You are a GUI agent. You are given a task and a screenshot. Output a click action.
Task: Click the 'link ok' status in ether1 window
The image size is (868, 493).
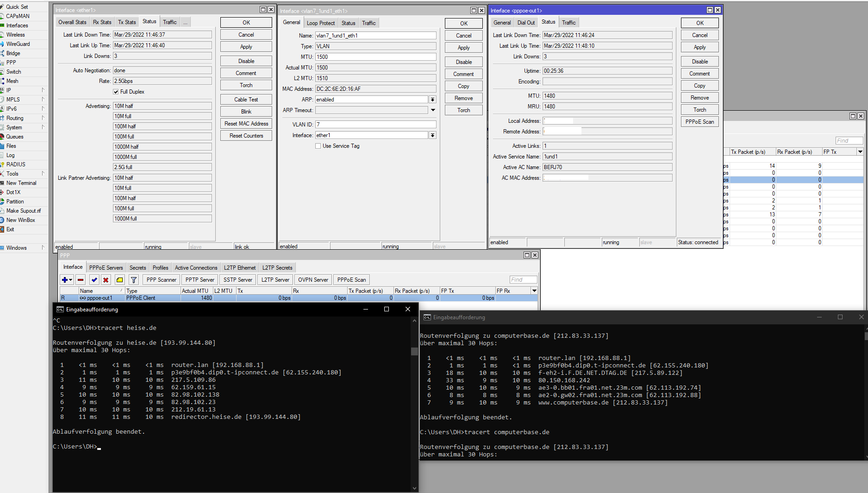tap(255, 247)
